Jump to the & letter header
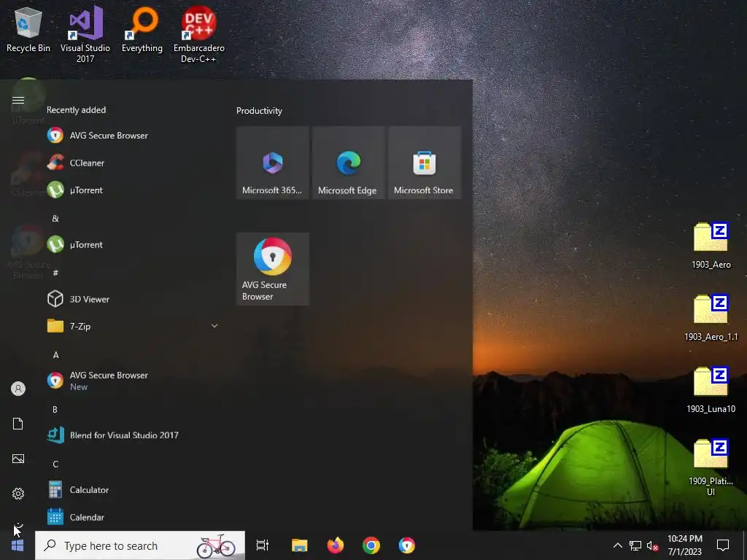This screenshot has width=747, height=560. click(55, 219)
